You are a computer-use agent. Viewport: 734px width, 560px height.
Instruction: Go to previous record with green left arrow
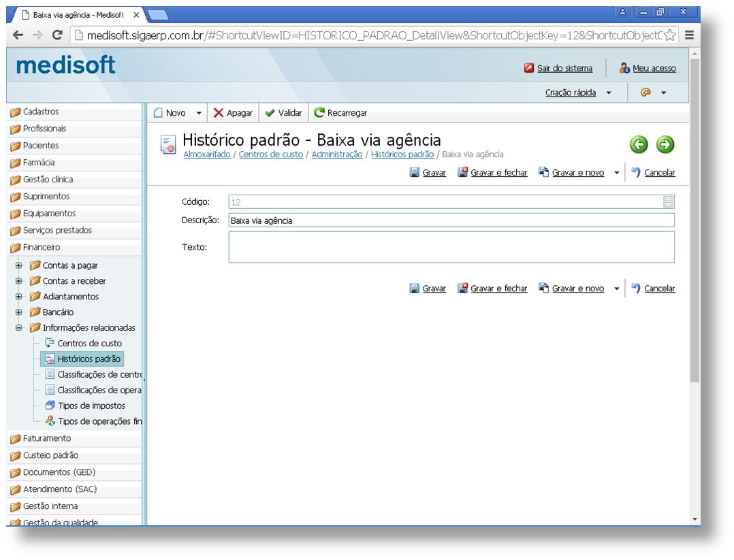639,144
